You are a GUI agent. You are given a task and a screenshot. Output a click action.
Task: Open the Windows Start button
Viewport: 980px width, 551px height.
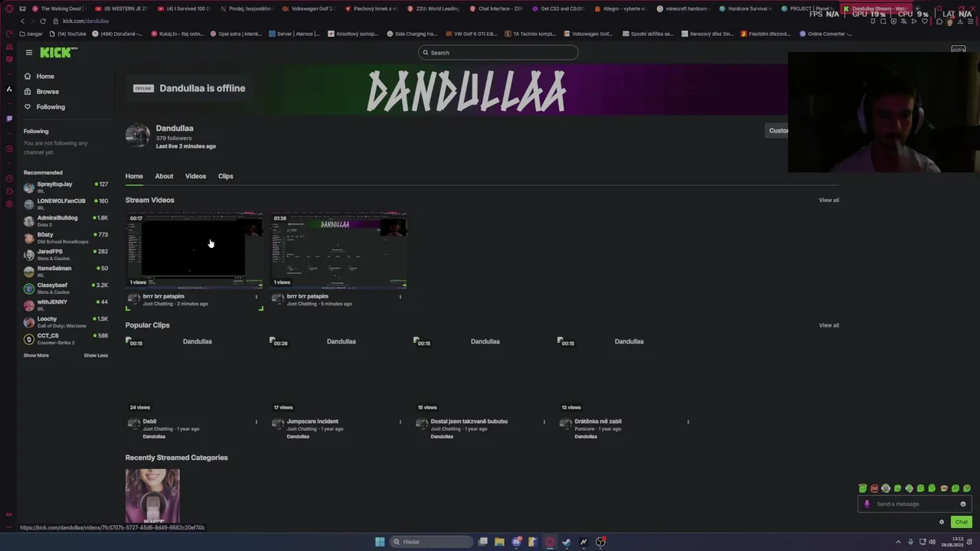point(380,542)
